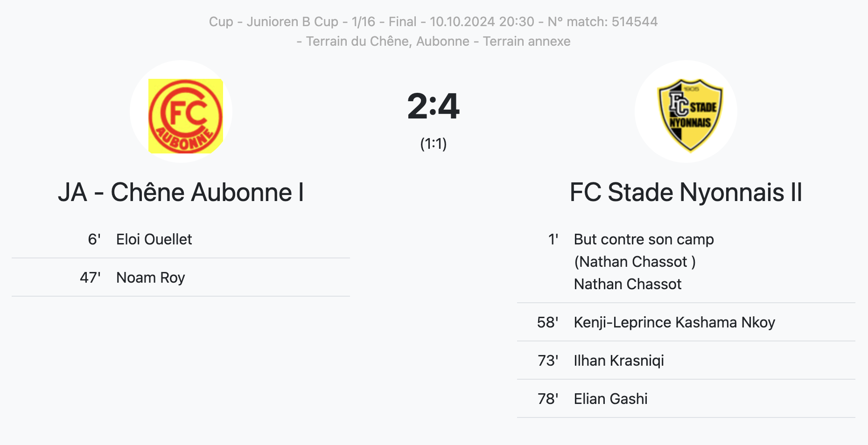Select scorer Kenji-Leprince Kashama Nkoy
This screenshot has width=868, height=445.
point(674,322)
